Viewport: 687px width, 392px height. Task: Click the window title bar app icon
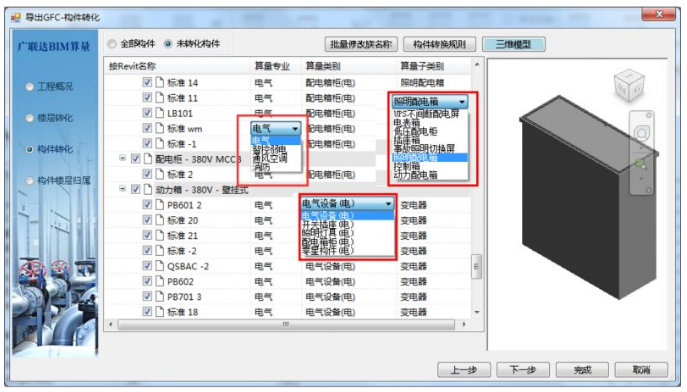coord(16,18)
